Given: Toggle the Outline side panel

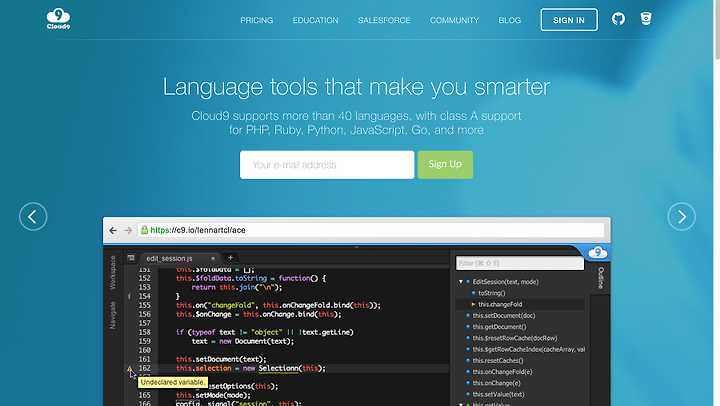Looking at the screenshot, I should coord(600,278).
